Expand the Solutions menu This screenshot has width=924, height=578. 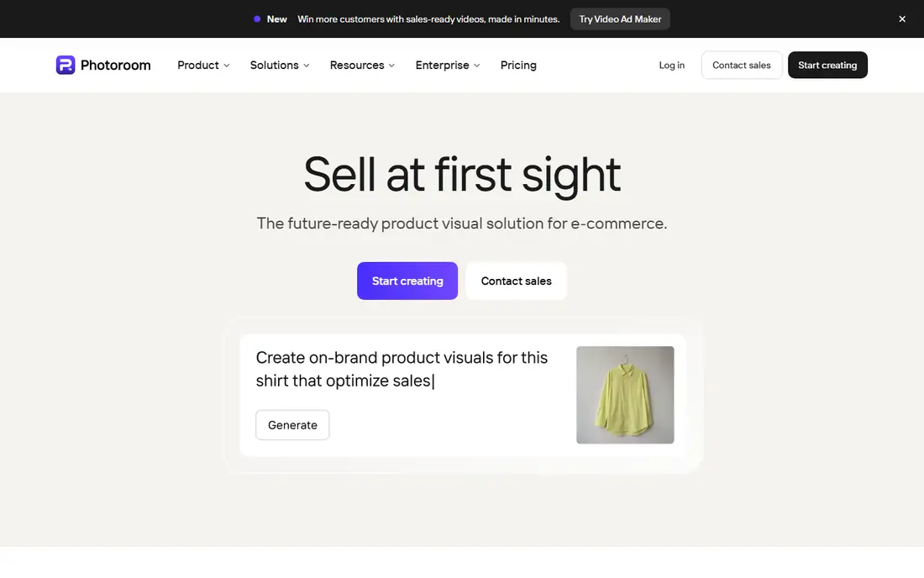click(280, 65)
